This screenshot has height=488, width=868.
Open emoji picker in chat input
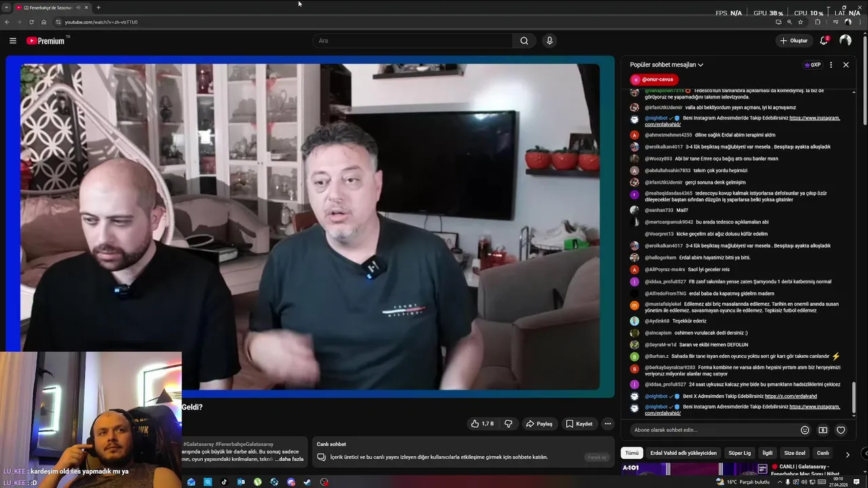coord(805,430)
